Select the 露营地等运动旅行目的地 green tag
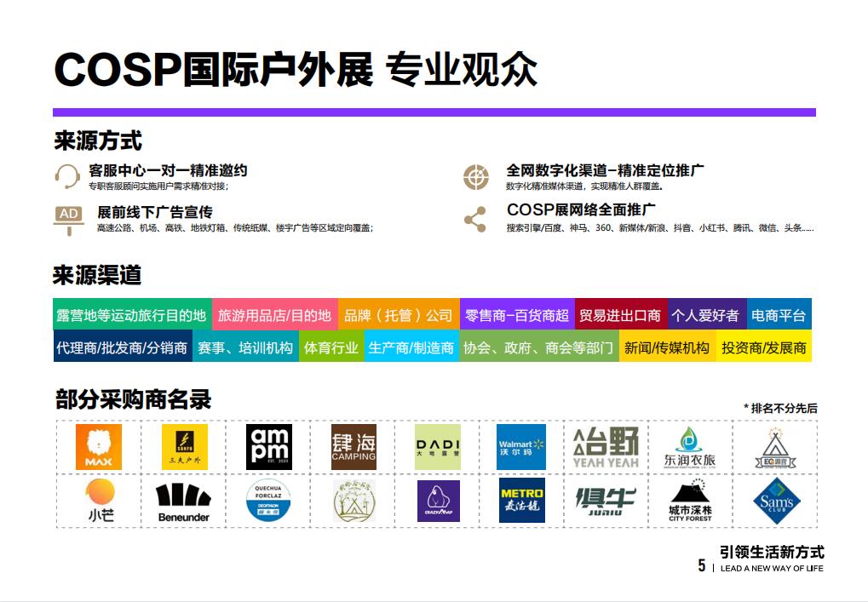Image resolution: width=868 pixels, height=602 pixels. pos(132,315)
